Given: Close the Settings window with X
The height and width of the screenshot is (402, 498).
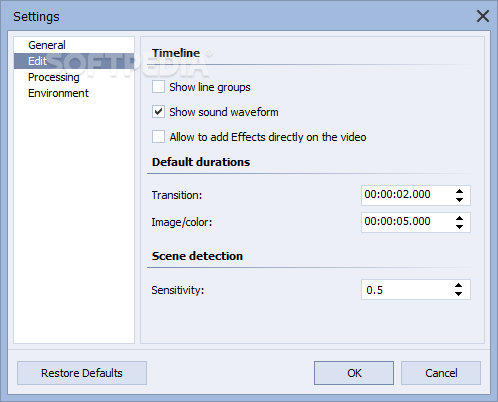Looking at the screenshot, I should (x=483, y=16).
